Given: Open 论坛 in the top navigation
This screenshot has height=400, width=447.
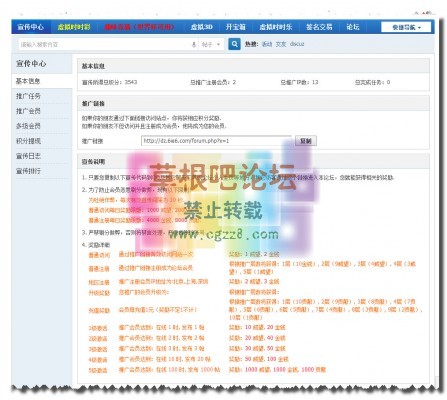Looking at the screenshot, I should click(x=353, y=27).
